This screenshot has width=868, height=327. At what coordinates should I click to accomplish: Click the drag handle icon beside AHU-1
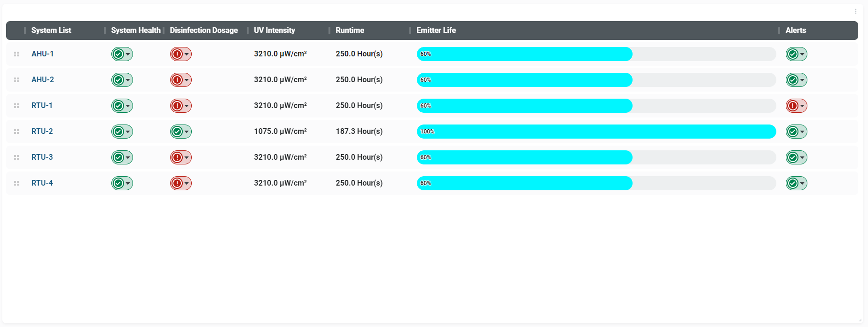coord(16,54)
